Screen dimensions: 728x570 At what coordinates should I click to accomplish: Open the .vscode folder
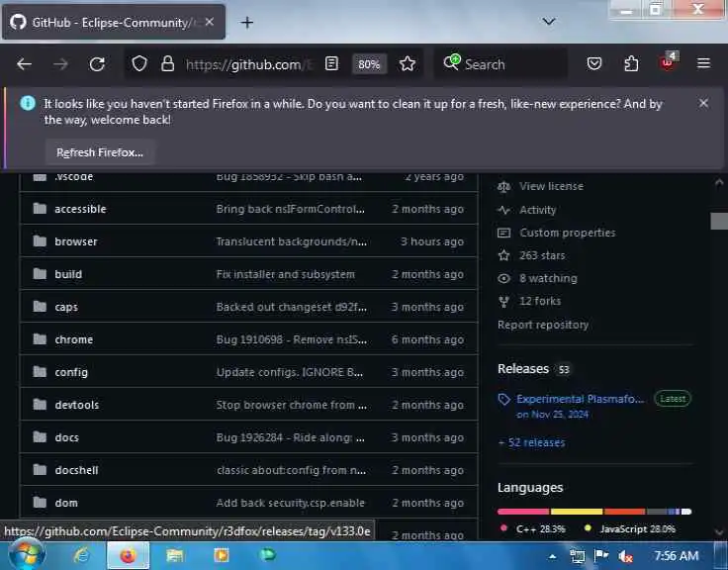74,177
